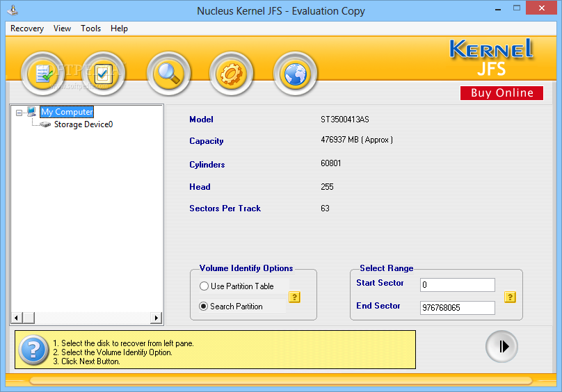The height and width of the screenshot is (392, 562).
Task: Click the bottom progress bar
Action: pyautogui.click(x=280, y=381)
